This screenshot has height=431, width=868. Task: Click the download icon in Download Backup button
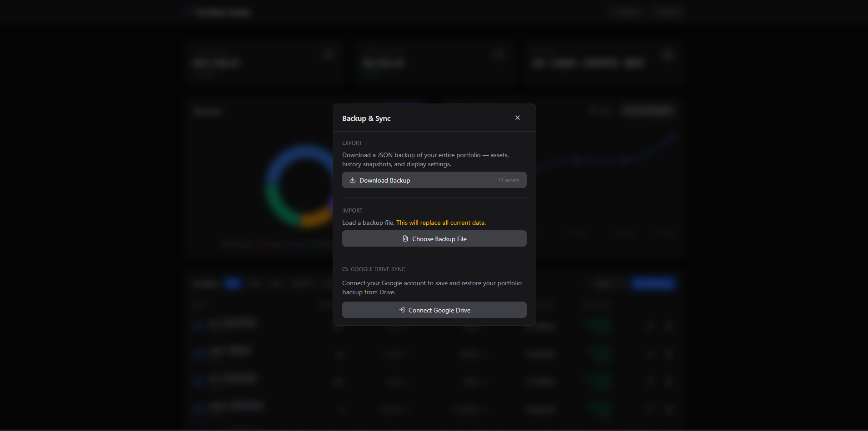click(x=353, y=180)
